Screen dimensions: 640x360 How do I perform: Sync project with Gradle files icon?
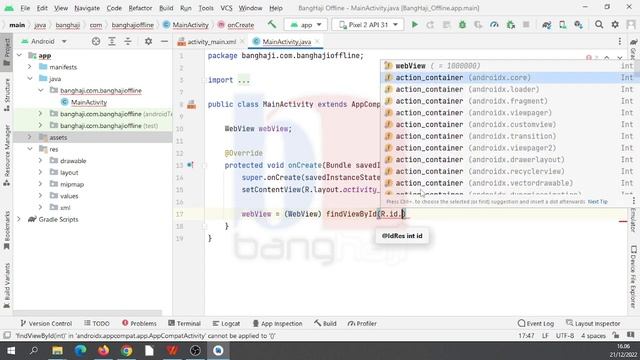point(547,25)
